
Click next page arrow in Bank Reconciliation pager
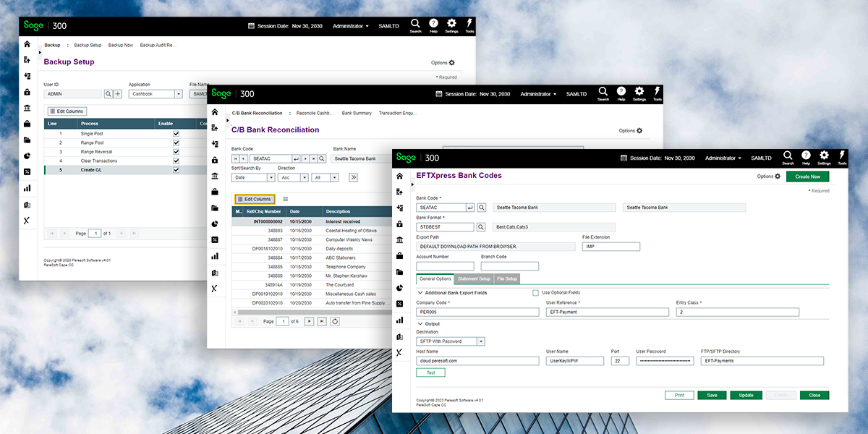coord(309,321)
